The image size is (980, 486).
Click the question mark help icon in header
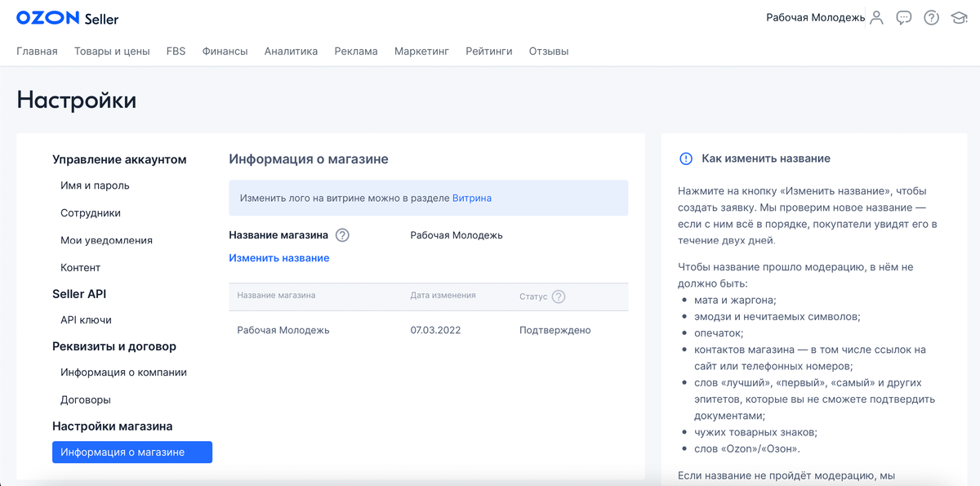point(931,18)
